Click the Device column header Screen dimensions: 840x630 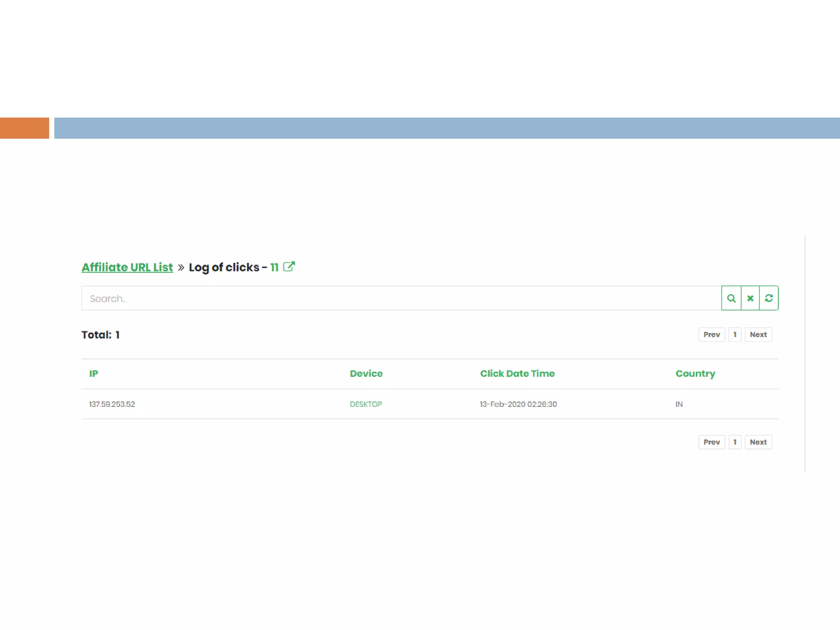pyautogui.click(x=366, y=374)
